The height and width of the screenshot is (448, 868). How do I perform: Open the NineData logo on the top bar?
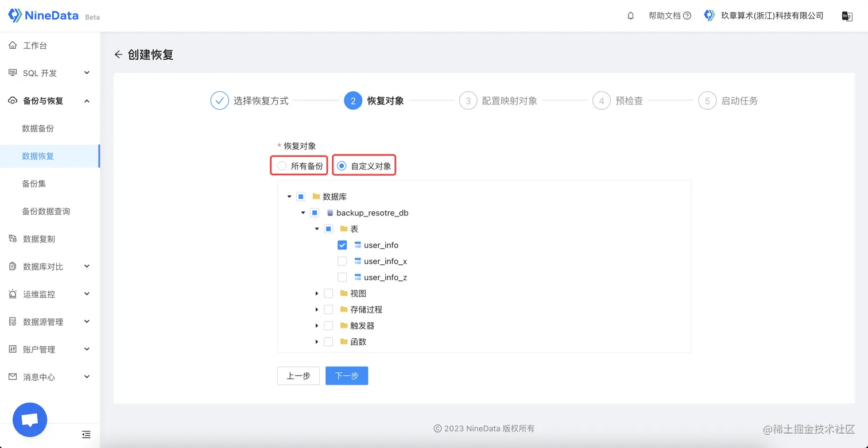pyautogui.click(x=43, y=15)
